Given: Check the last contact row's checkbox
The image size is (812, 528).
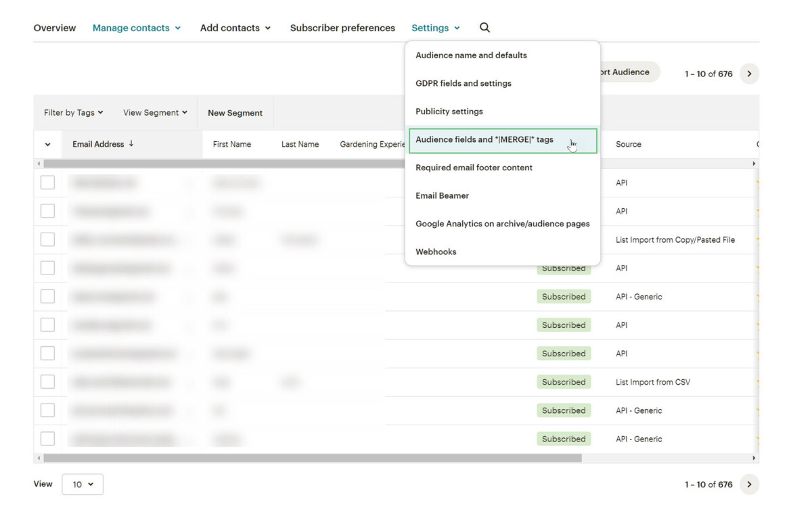Looking at the screenshot, I should (x=48, y=438).
